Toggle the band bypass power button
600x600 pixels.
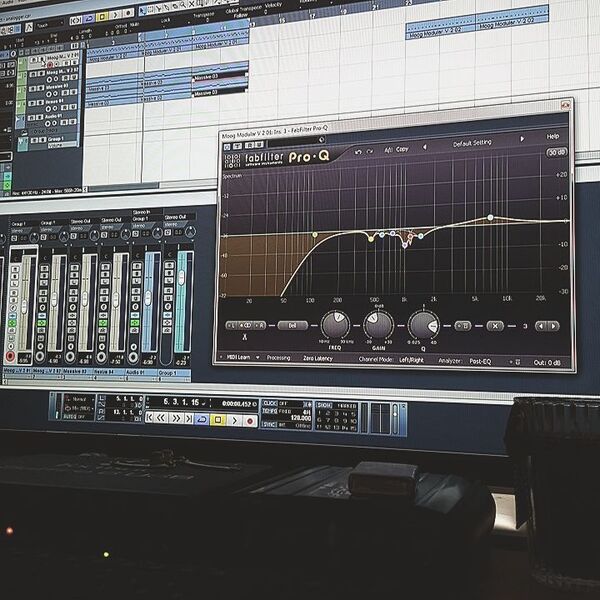463,326
